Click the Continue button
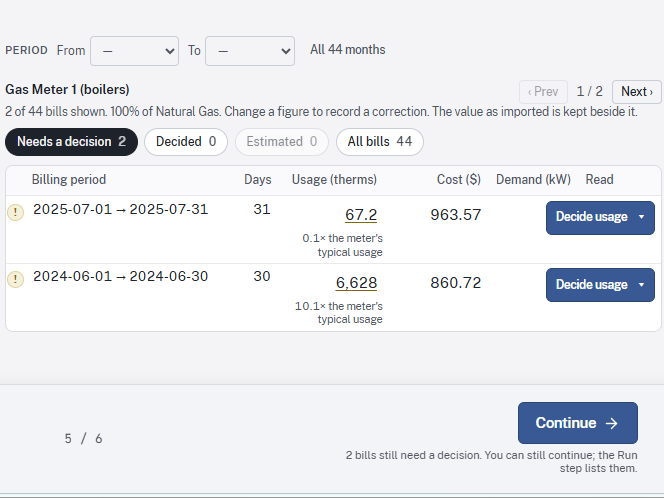 tap(578, 423)
